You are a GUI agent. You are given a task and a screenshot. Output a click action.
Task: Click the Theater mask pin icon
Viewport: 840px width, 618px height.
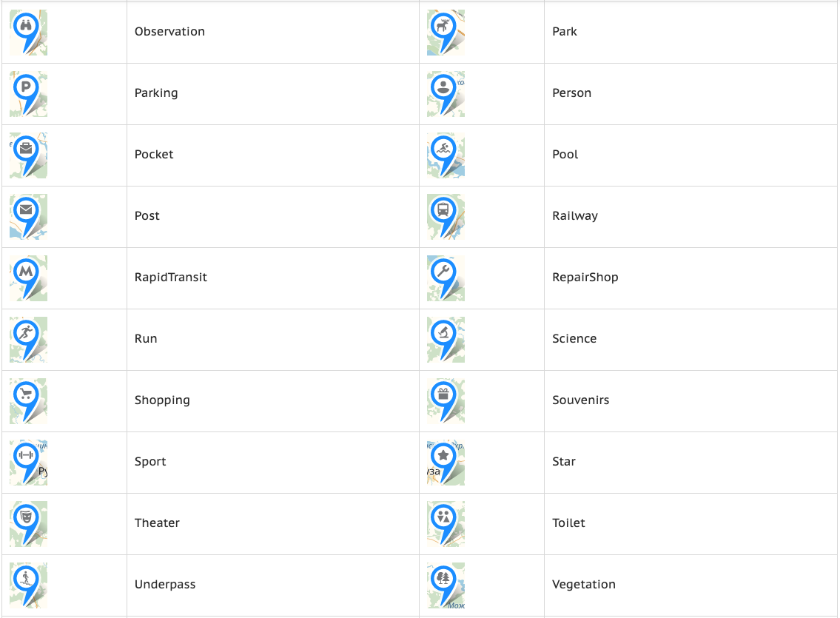[x=28, y=524]
